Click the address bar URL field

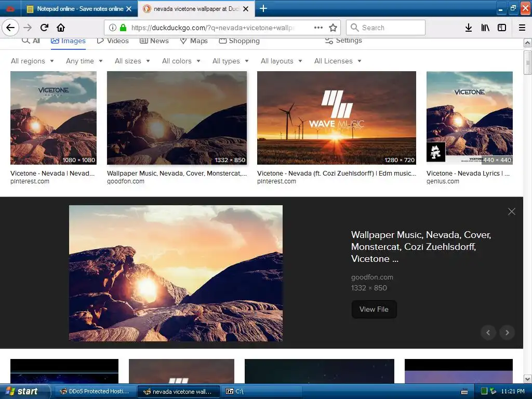pyautogui.click(x=212, y=28)
